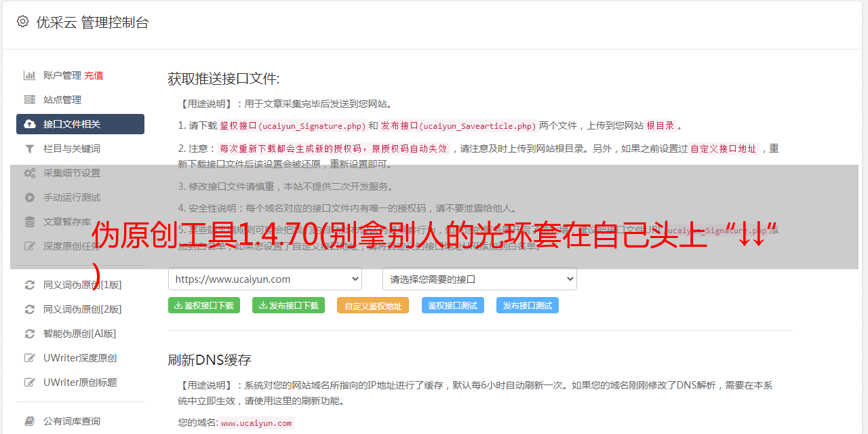868x434 pixels.
Task: Click the edit icon for UWriter原创标题
Action: pos(30,382)
